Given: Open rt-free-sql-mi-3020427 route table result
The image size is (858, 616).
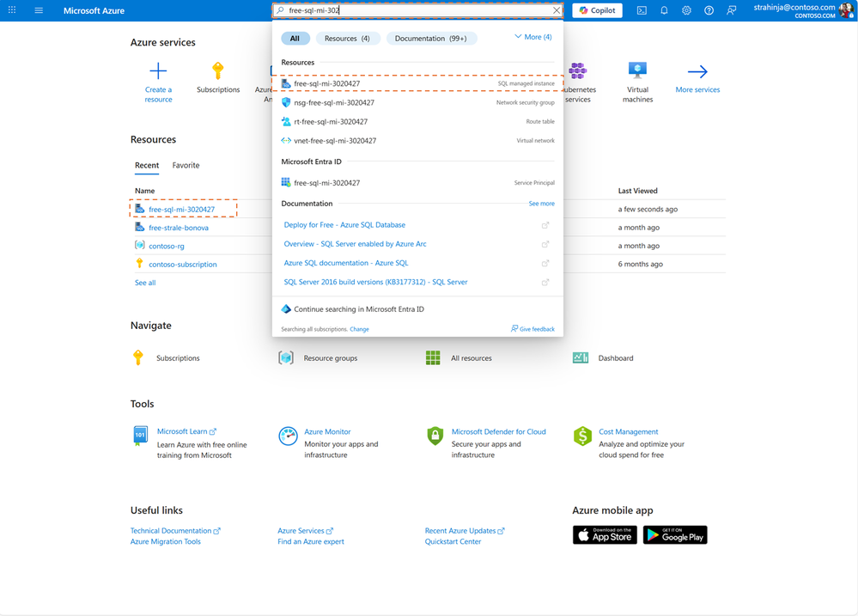Looking at the screenshot, I should point(417,121).
